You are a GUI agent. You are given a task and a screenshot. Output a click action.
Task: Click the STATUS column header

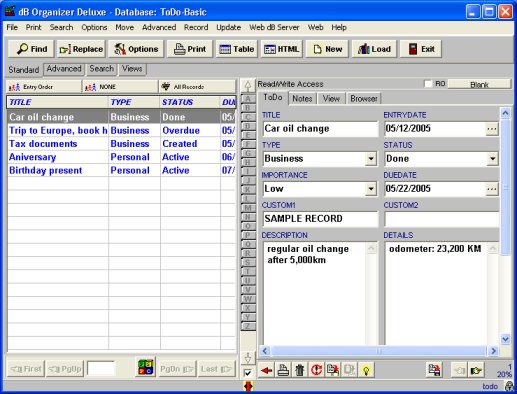tap(189, 102)
